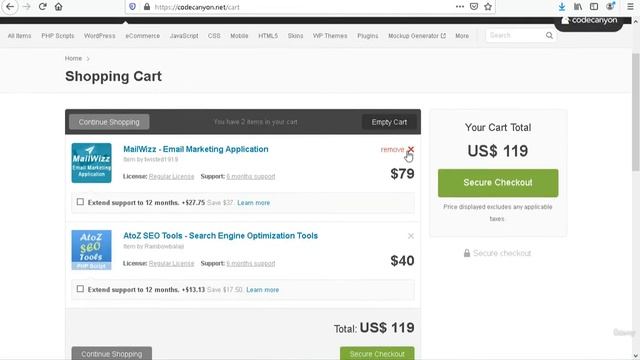Click MailWizz 6 months support link
The height and width of the screenshot is (360, 640).
pos(251,176)
